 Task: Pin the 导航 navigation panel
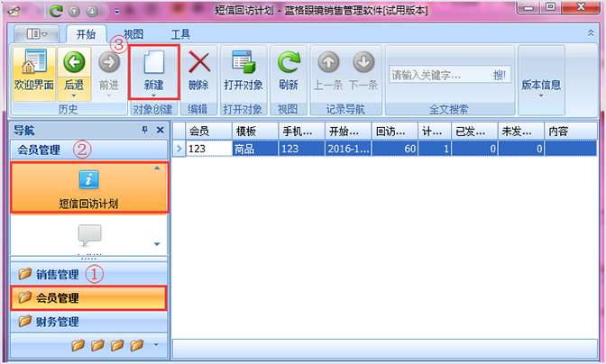(144, 130)
